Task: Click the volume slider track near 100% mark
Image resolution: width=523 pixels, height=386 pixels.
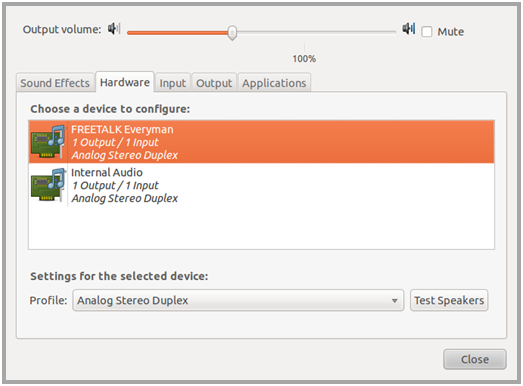Action: pyautogui.click(x=304, y=32)
